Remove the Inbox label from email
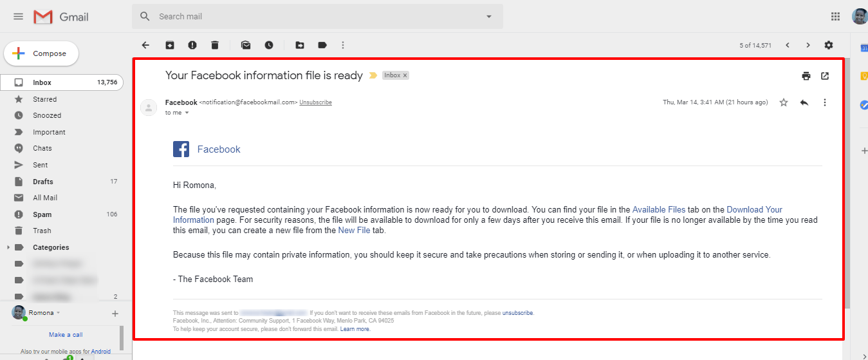868x360 pixels. [405, 75]
